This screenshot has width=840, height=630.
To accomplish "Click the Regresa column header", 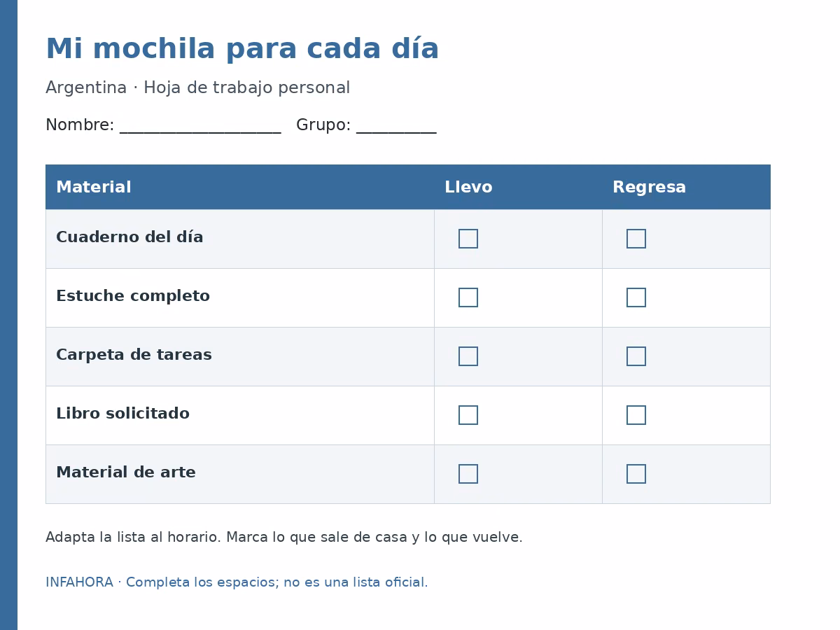I will 649,188.
